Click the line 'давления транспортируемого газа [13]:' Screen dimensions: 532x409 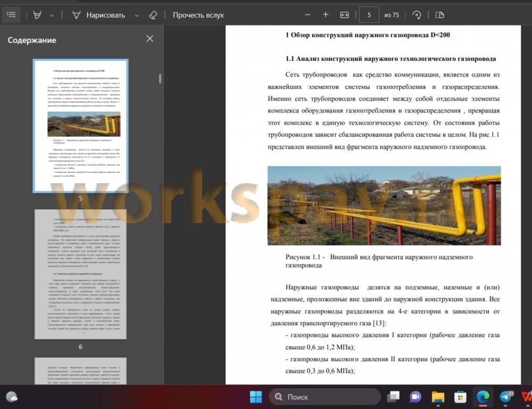[x=328, y=323]
